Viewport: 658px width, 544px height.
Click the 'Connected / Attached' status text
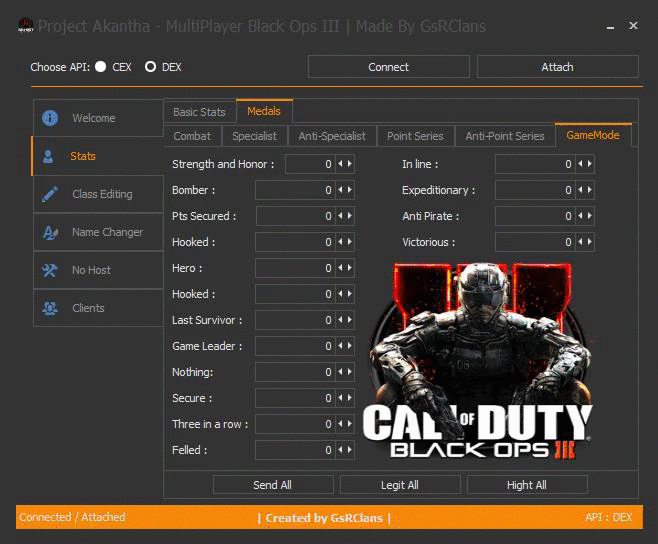click(72, 517)
